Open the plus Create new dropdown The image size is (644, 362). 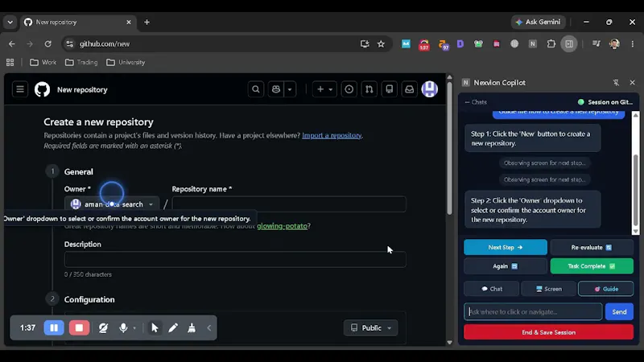tap(324, 89)
